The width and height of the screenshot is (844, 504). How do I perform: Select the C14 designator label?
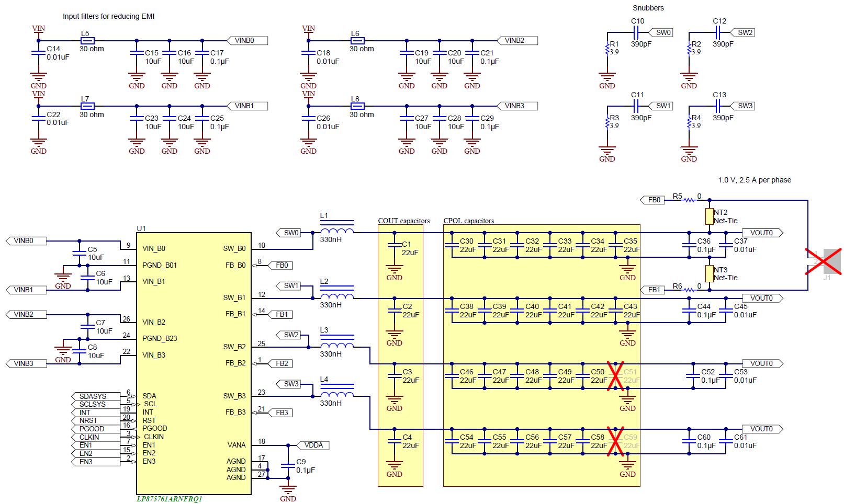pyautogui.click(x=53, y=49)
